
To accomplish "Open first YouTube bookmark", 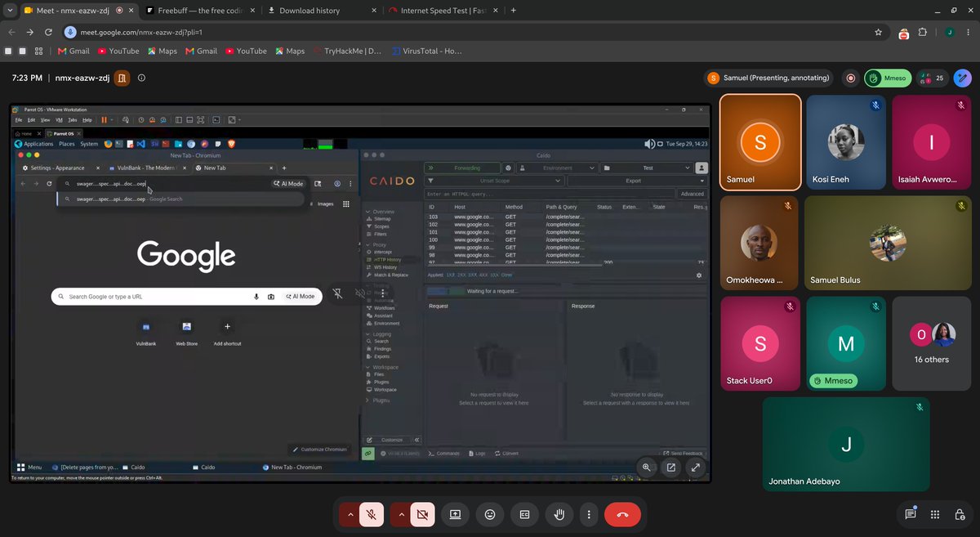I will 118,51.
